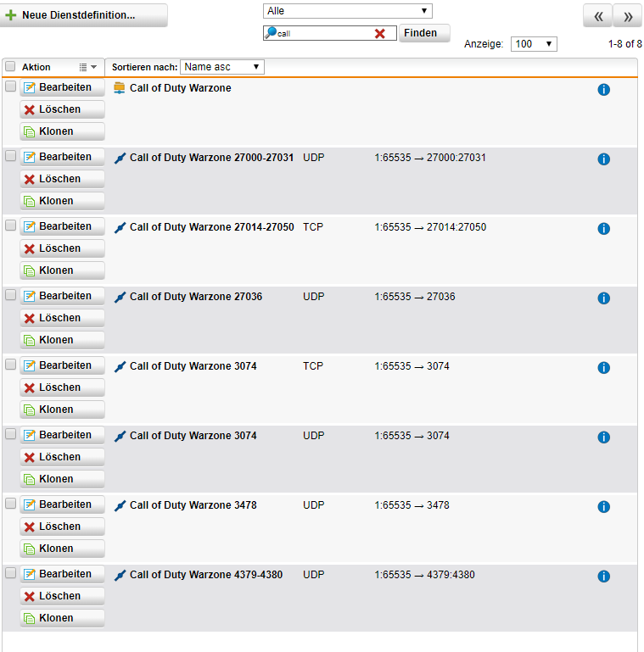Open the Alle filter dropdown
The width and height of the screenshot is (644, 652).
coord(347,11)
